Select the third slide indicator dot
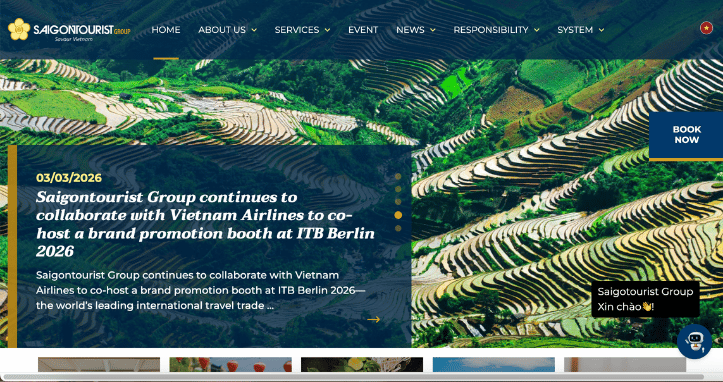The height and width of the screenshot is (382, 723). click(398, 202)
